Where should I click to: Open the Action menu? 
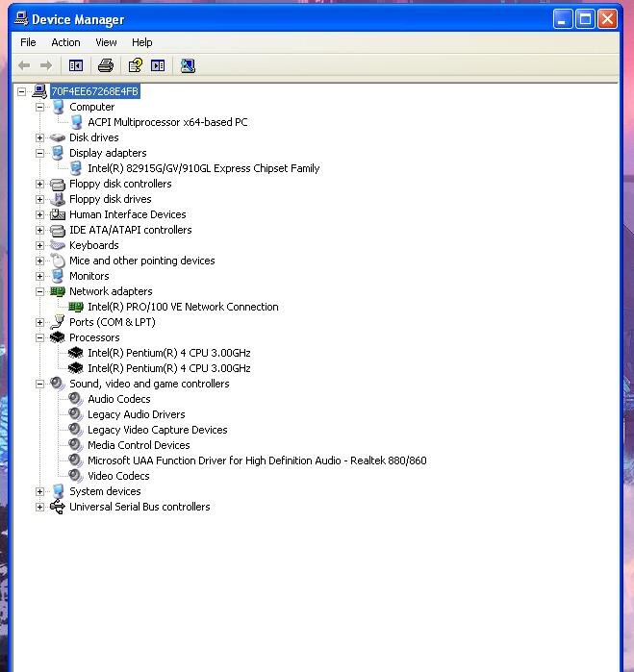(x=65, y=42)
